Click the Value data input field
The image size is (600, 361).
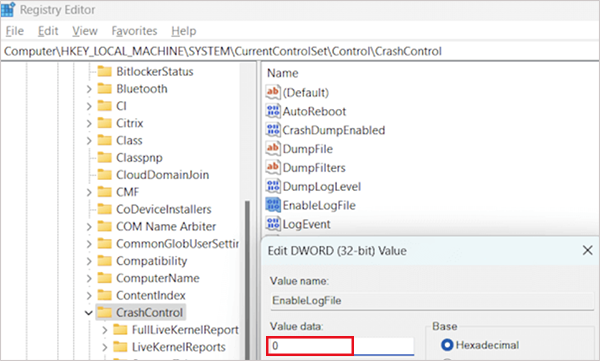[x=340, y=346]
